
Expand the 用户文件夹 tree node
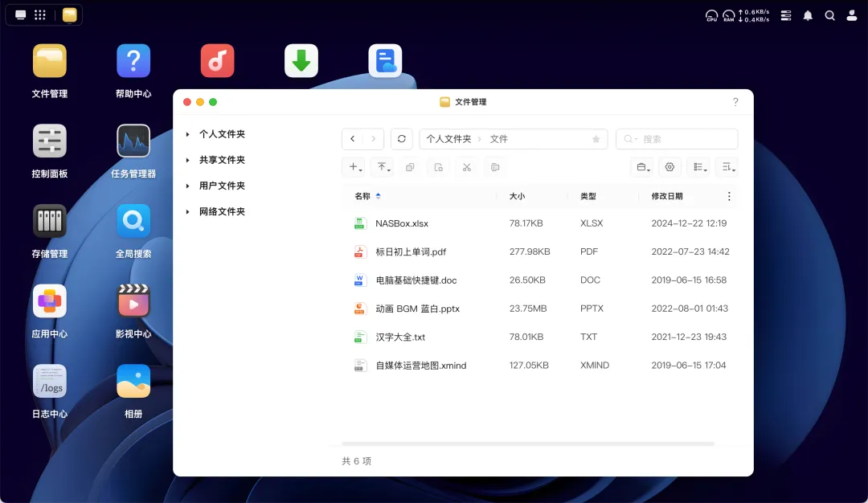pyautogui.click(x=187, y=186)
